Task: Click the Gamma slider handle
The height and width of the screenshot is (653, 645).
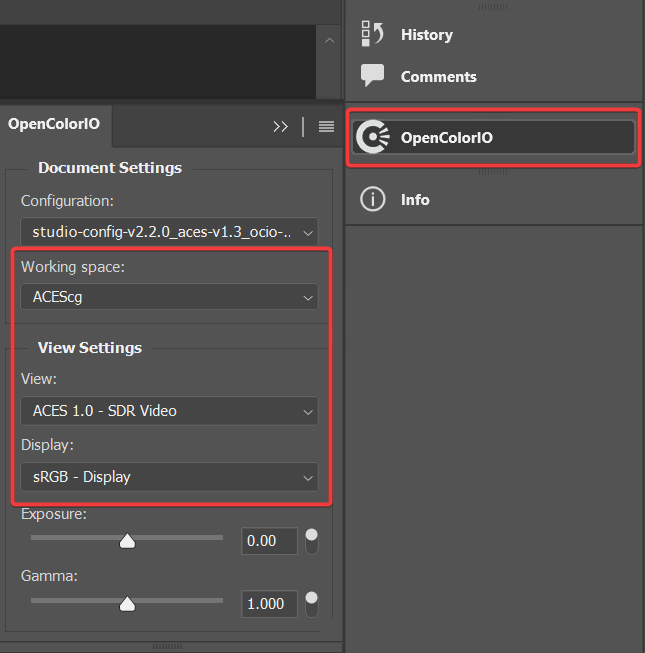Action: (127, 604)
